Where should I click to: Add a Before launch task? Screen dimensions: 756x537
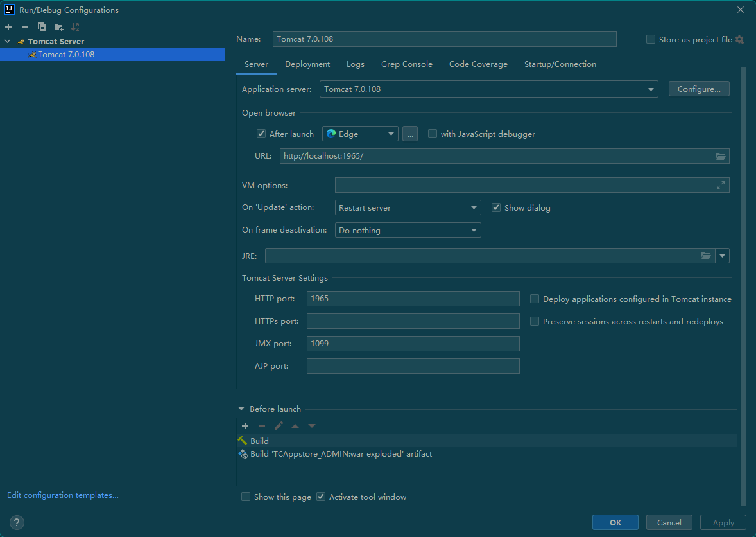click(x=245, y=425)
